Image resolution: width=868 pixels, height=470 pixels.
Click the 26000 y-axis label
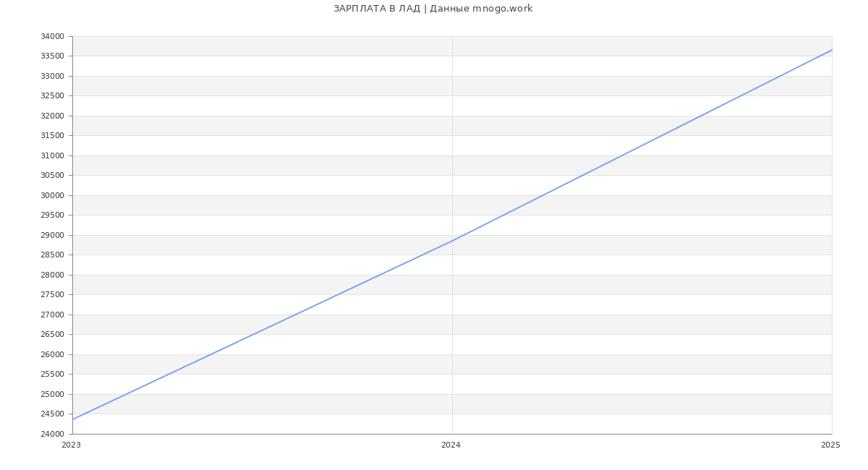tap(52, 354)
